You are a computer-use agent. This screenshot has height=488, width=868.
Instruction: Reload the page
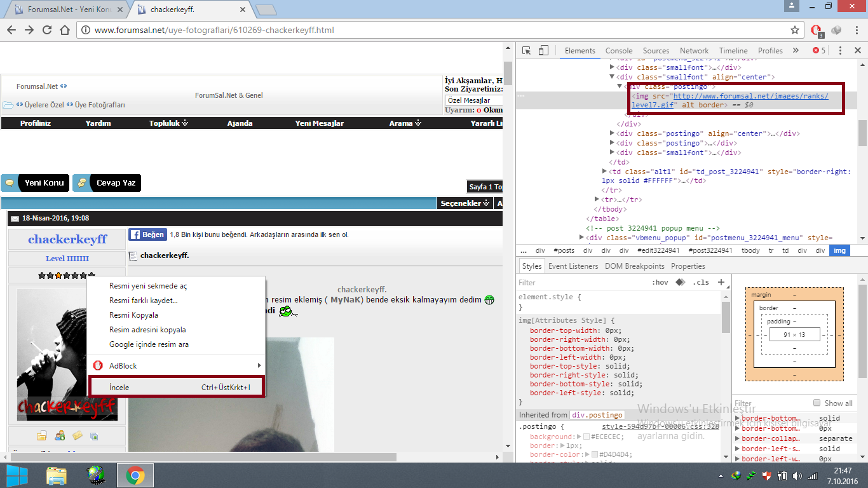click(47, 30)
